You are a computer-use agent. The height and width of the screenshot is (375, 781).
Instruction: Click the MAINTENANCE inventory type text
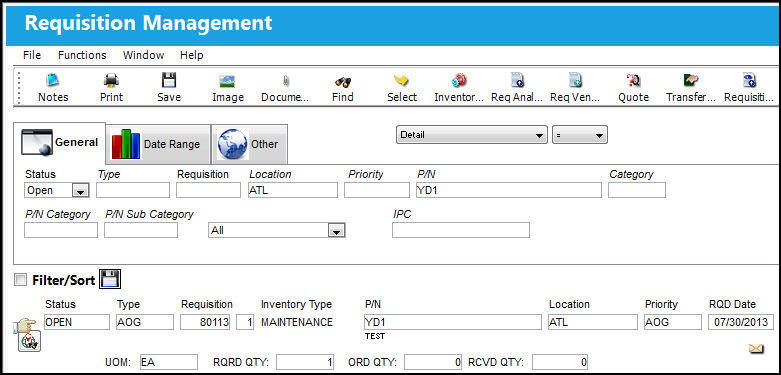pyautogui.click(x=297, y=322)
